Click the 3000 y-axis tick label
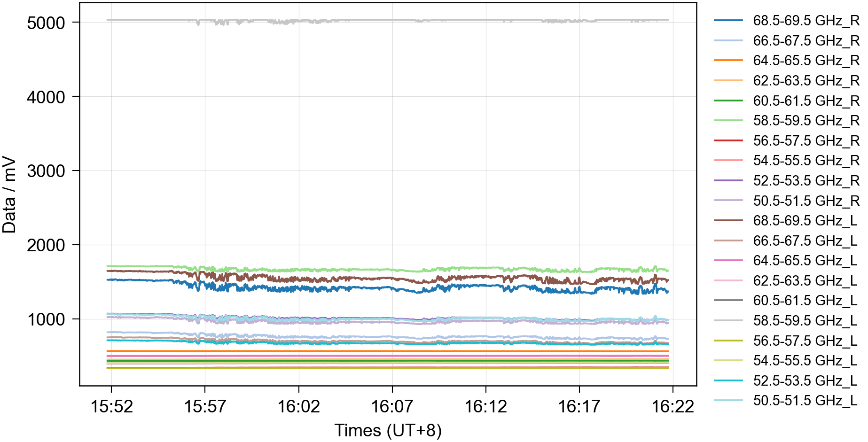This screenshot has height=442, width=868. coord(46,171)
